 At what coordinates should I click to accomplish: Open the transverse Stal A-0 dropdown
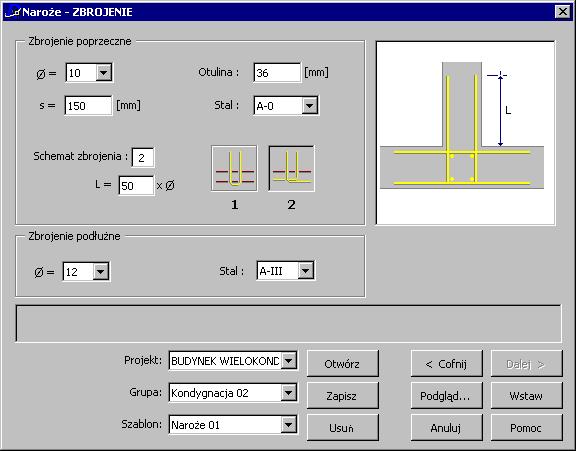[x=310, y=106]
